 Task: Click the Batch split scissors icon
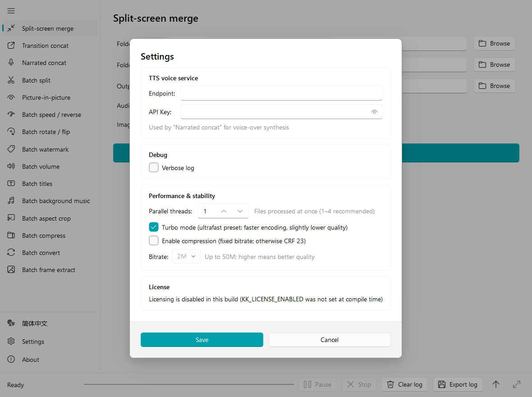pos(11,80)
